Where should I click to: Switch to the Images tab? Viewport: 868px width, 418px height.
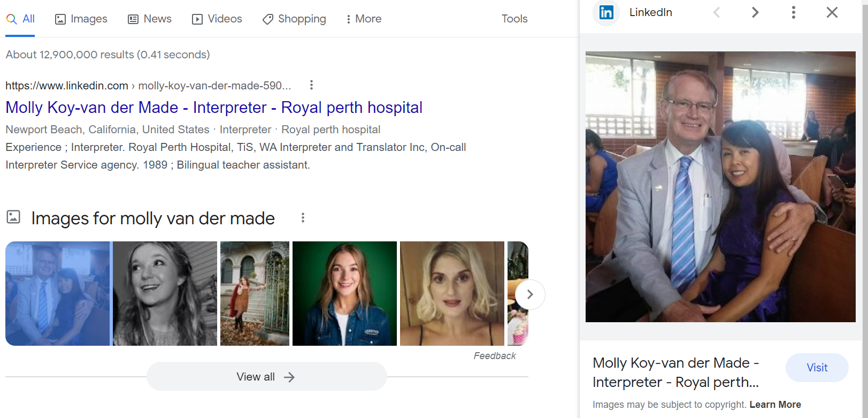[x=81, y=19]
